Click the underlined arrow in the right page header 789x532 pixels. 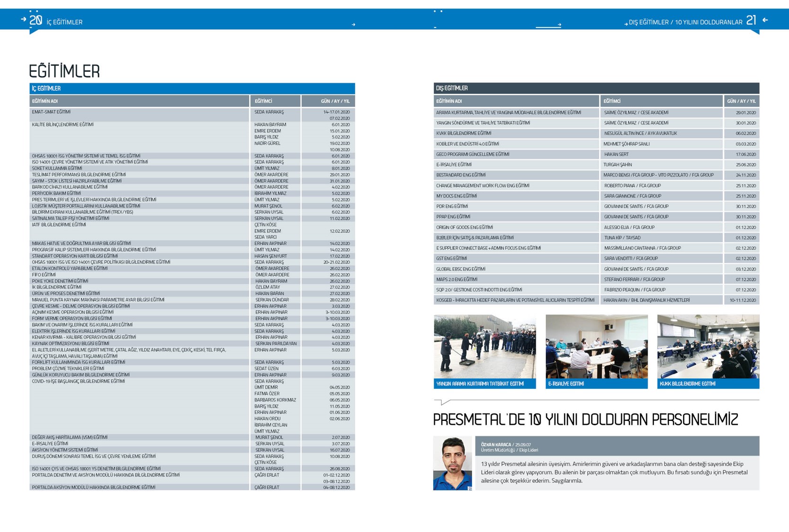click(559, 25)
